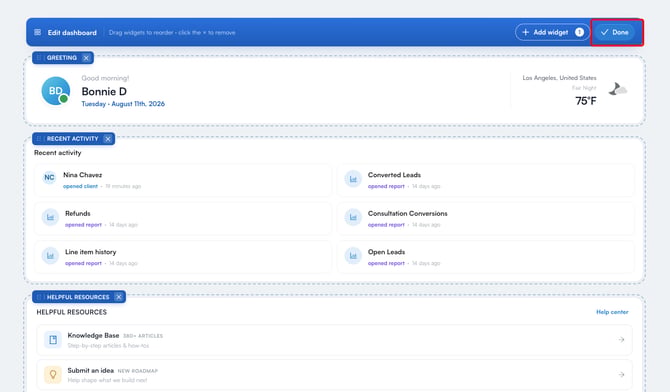Click the "opened client" label under Nina Chavez
Screen dimensions: 670x392
(80, 186)
